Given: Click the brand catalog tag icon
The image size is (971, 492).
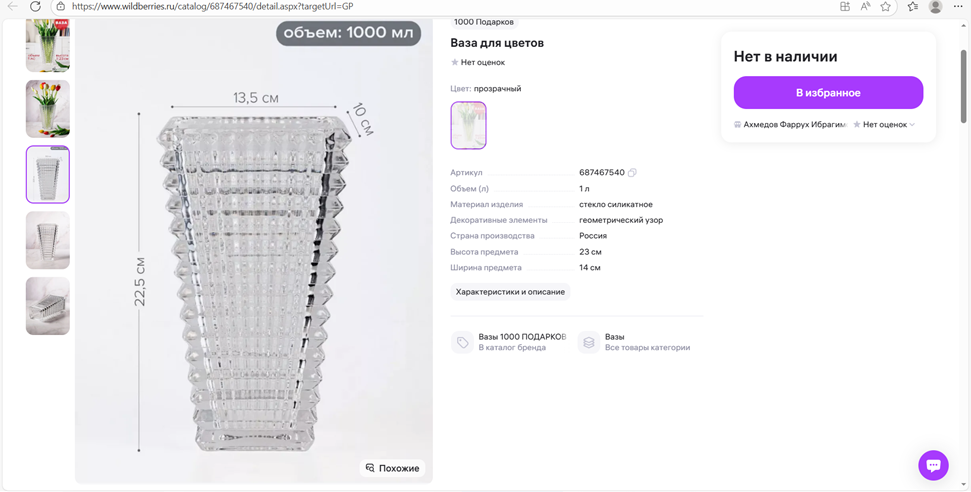Looking at the screenshot, I should pos(462,342).
